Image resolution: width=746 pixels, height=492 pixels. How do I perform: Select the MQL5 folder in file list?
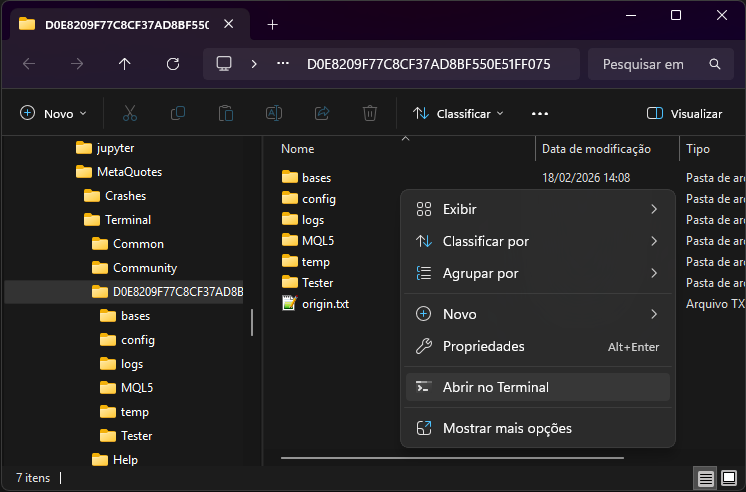[308, 241]
